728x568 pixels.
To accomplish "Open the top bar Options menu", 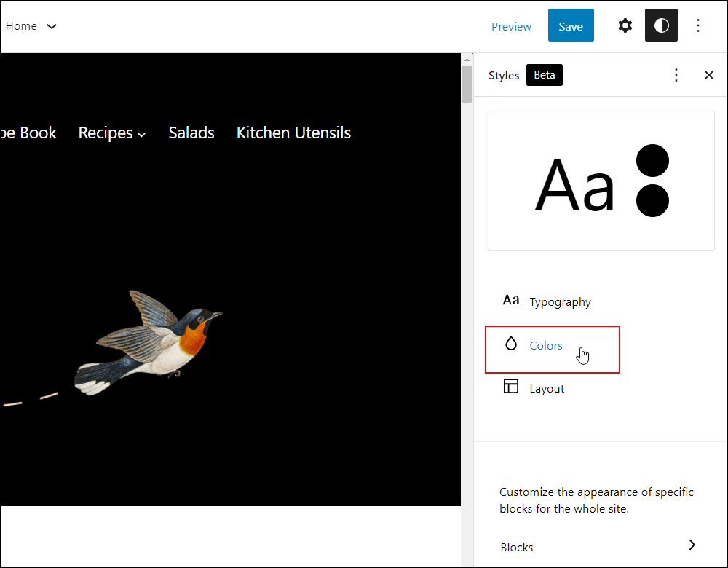I will coord(698,25).
